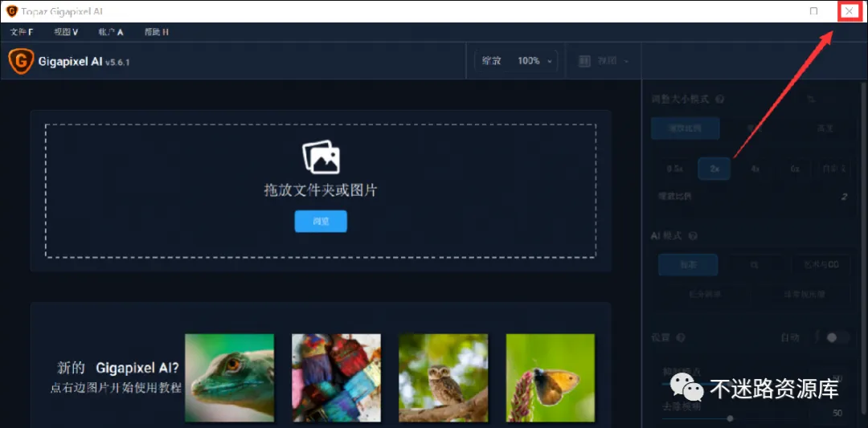Choose the 4x scale option

pyautogui.click(x=755, y=169)
